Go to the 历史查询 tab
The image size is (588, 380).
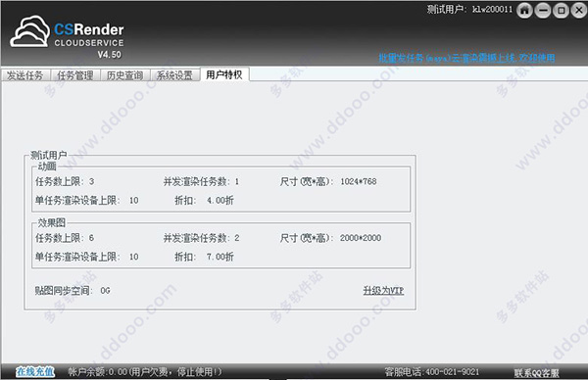[124, 75]
